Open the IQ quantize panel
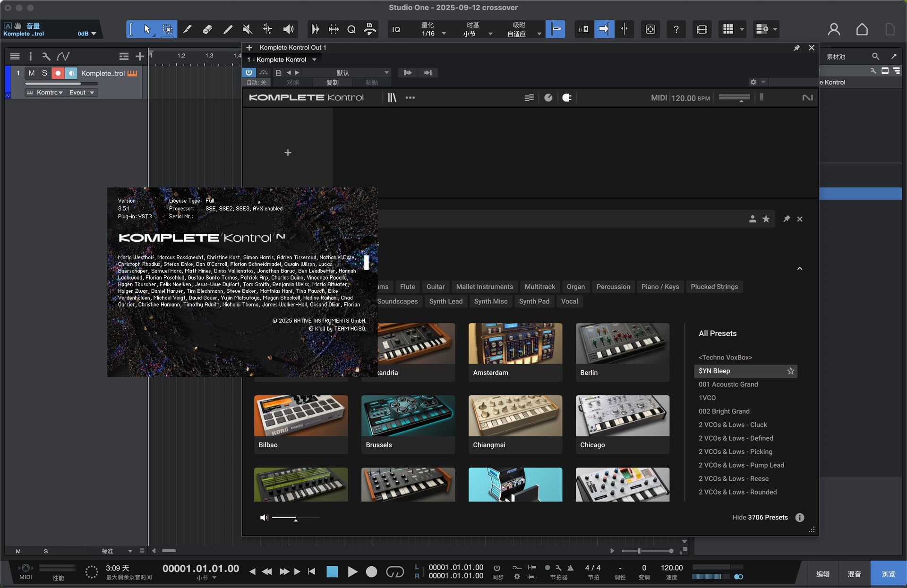 [x=396, y=29]
